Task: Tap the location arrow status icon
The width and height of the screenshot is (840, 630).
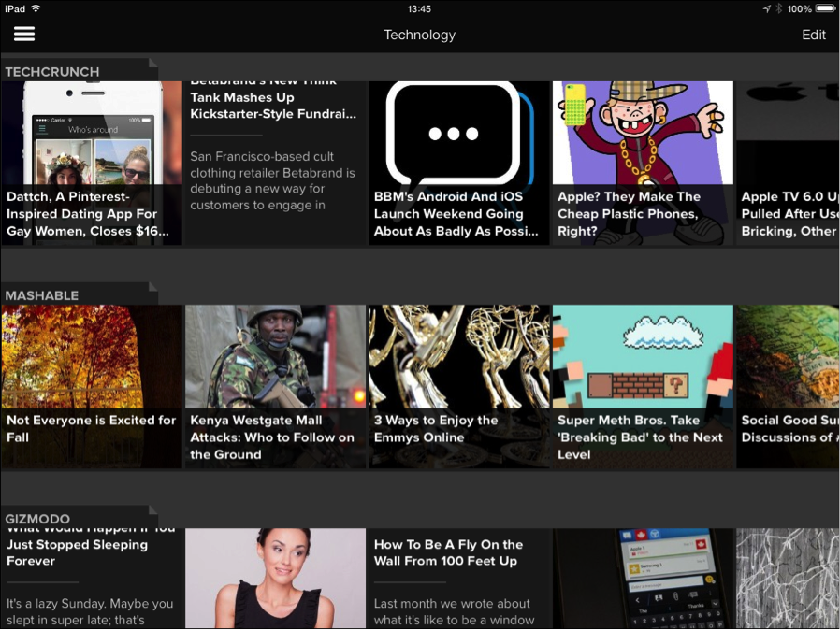Action: coord(767,8)
